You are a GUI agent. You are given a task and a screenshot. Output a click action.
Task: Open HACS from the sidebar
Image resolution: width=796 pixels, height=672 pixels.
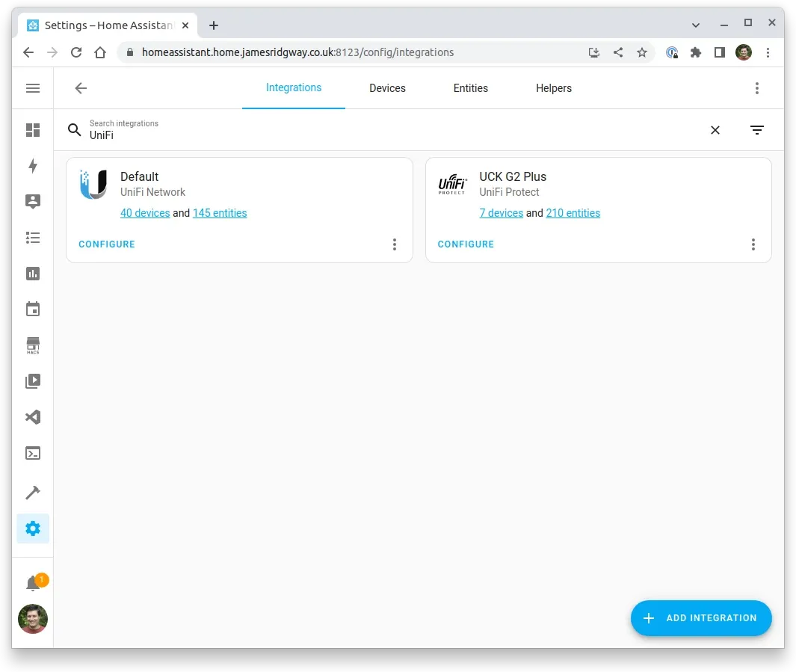tap(32, 345)
